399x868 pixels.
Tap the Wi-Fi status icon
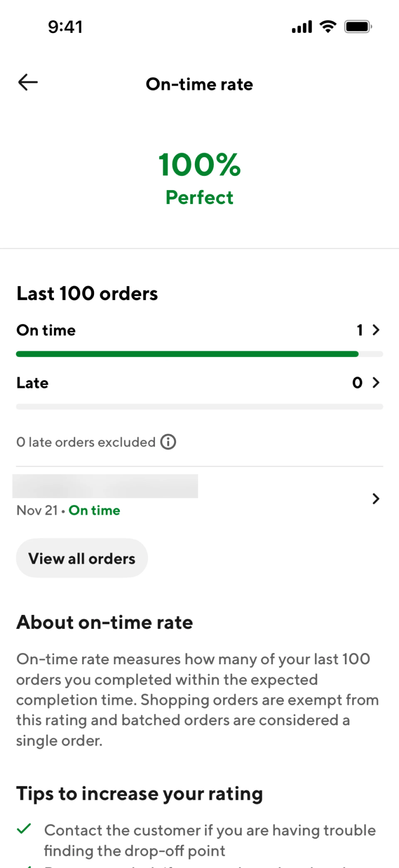point(328,27)
